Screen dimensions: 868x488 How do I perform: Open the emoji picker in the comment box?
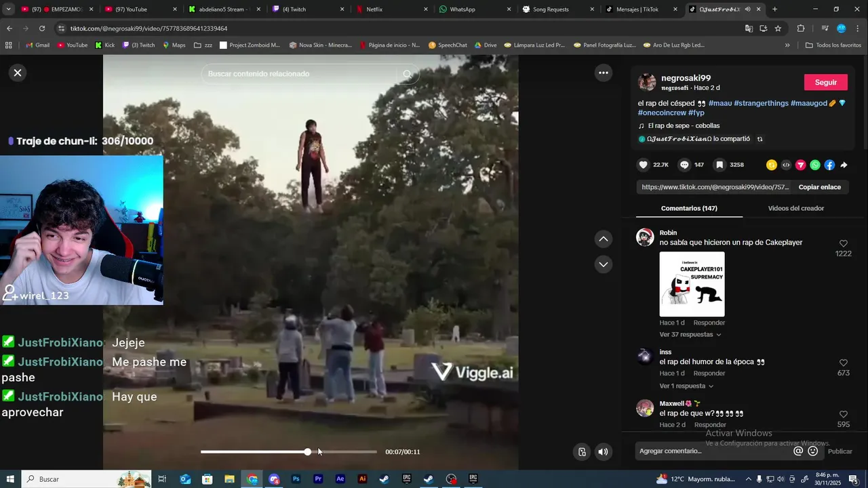(x=813, y=451)
